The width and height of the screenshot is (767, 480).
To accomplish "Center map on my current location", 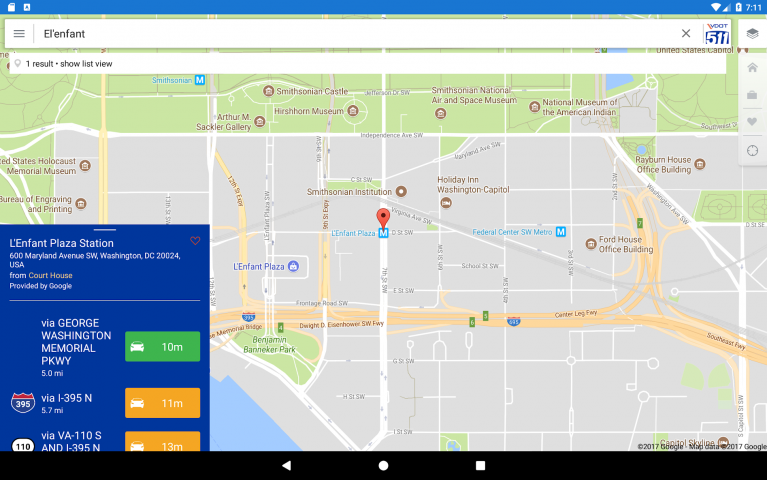I will coord(752,150).
